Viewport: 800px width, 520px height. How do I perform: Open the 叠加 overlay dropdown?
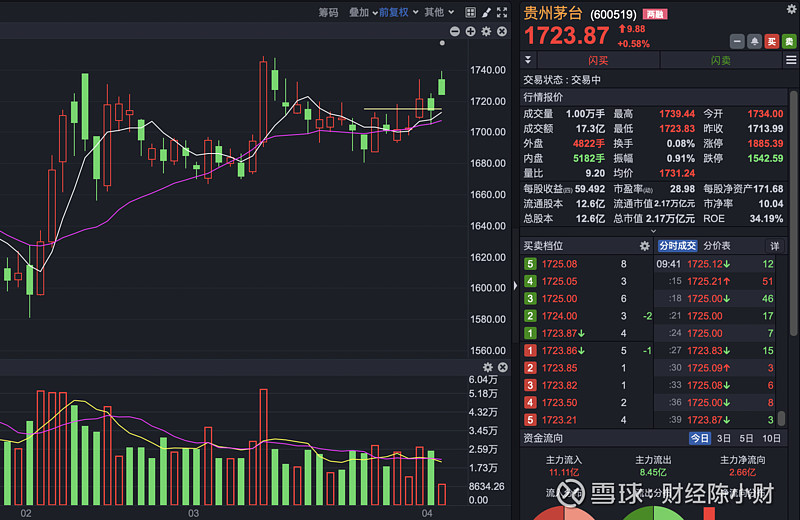click(x=363, y=12)
